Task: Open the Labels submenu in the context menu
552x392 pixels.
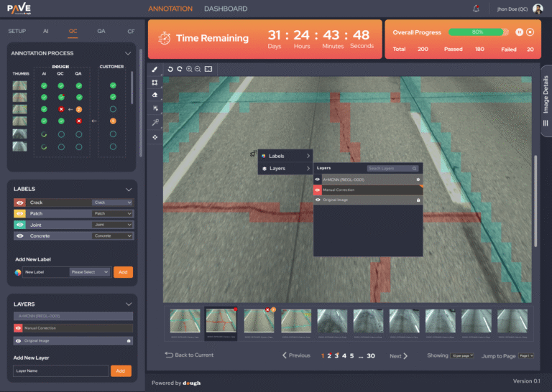Action: click(285, 156)
